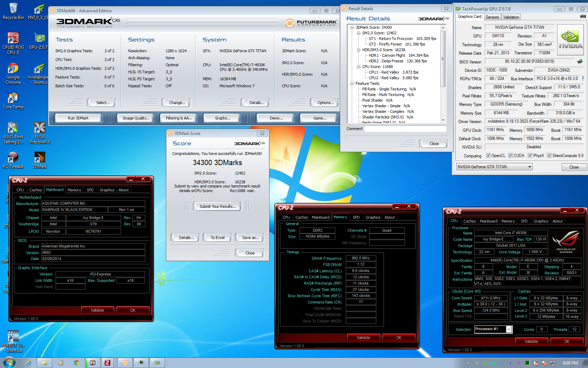Toggle the PhysX checkbox in GPU-Z
The width and height of the screenshot is (588, 368).
(x=530, y=156)
